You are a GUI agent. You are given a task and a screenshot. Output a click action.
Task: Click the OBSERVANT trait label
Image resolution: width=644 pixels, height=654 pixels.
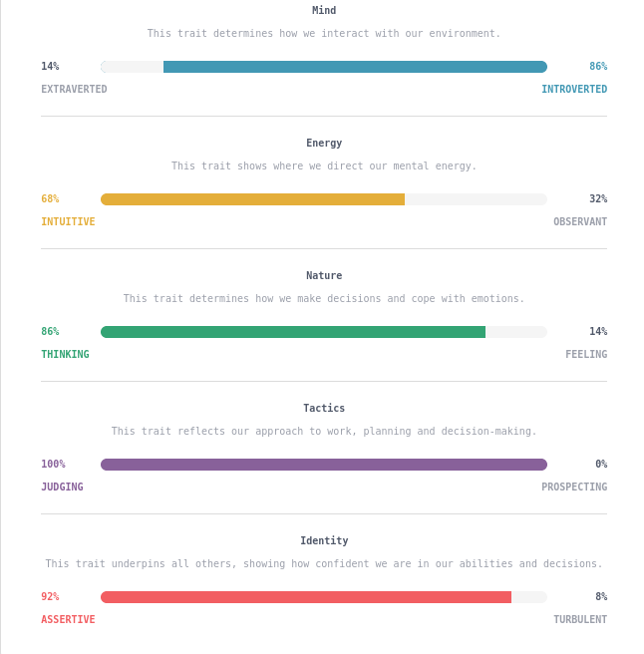580,222
